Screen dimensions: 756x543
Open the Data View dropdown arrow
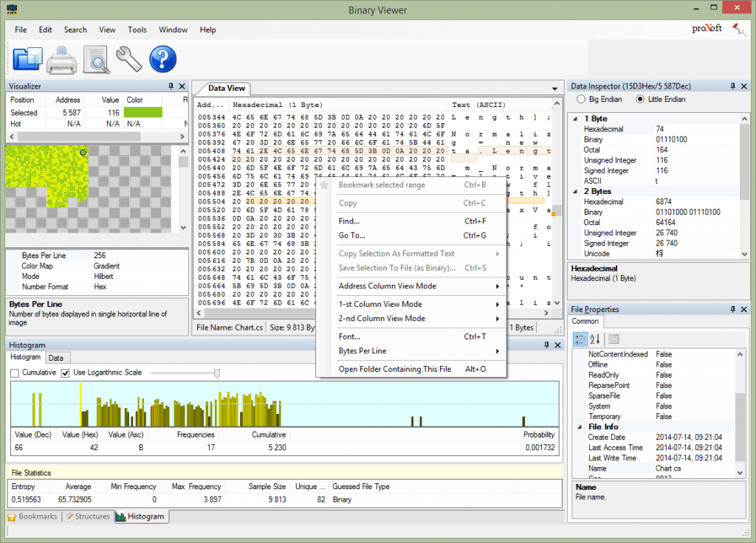[x=556, y=88]
